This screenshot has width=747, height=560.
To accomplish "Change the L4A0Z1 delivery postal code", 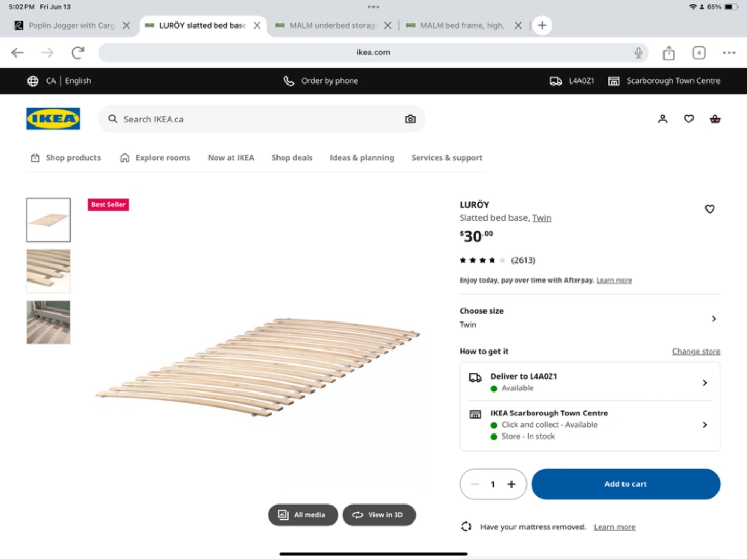I will (572, 81).
